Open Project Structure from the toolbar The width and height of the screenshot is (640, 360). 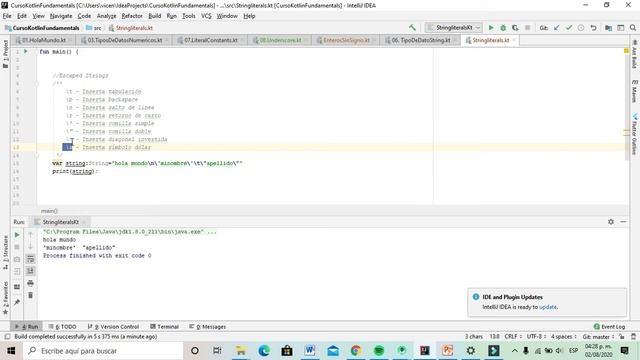[608, 28]
